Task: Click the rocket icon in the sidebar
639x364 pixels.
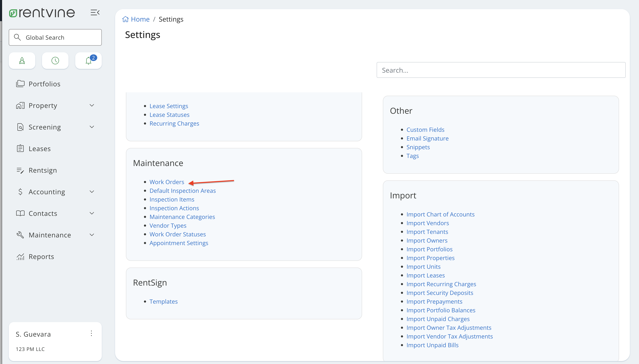Action: click(x=22, y=61)
